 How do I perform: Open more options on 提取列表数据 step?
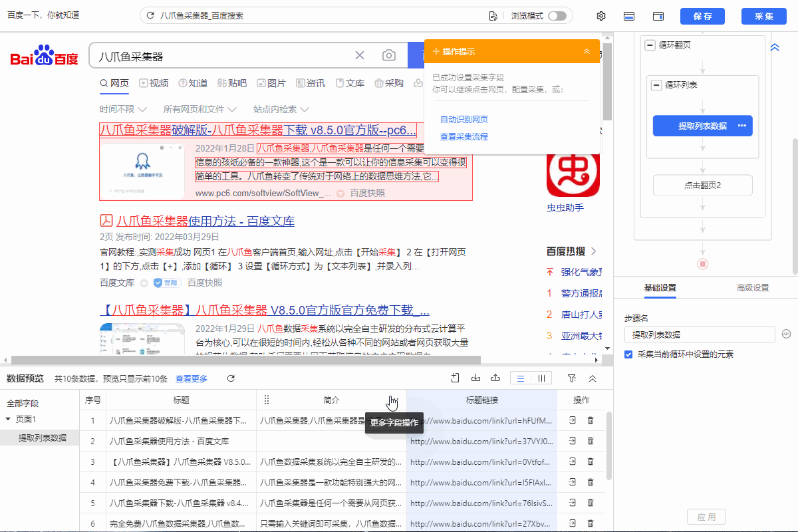[x=742, y=126]
